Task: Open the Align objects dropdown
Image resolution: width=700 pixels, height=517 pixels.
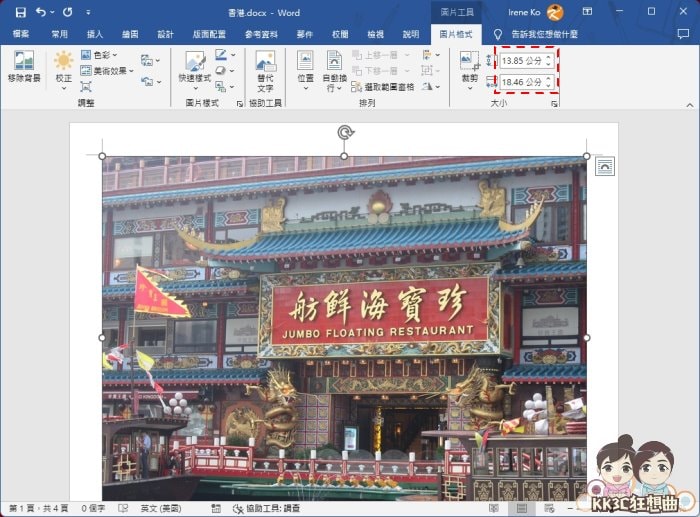Action: pyautogui.click(x=430, y=55)
